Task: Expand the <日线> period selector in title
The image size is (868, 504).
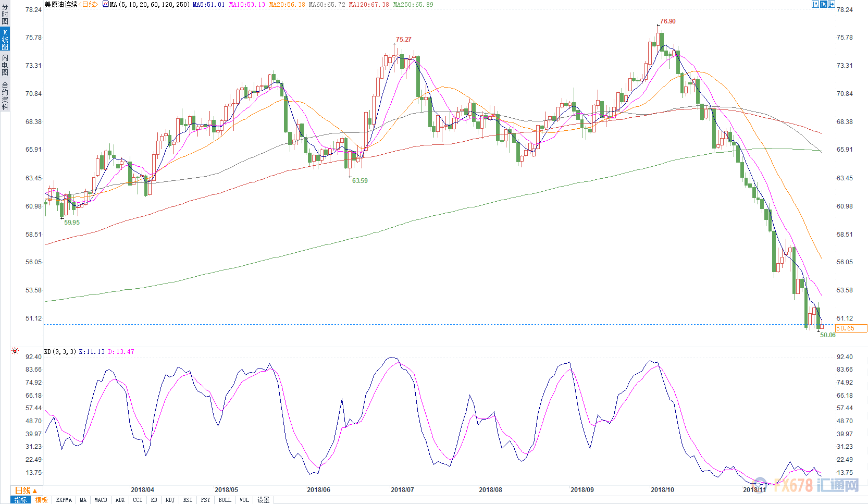Action: (x=89, y=4)
